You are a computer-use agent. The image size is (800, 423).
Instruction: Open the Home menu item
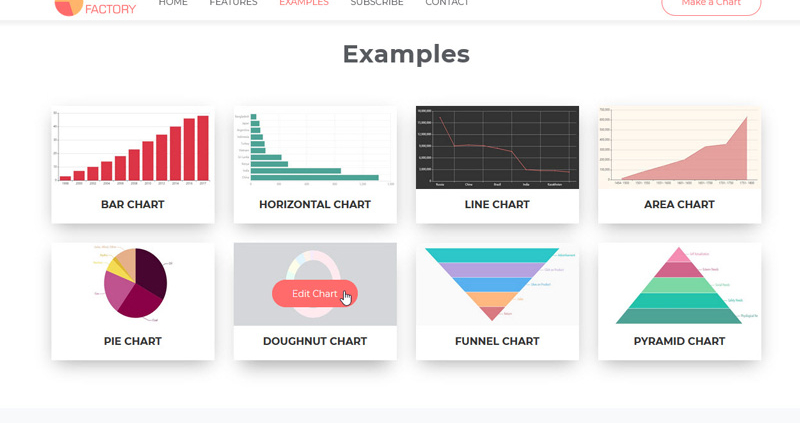click(173, 3)
